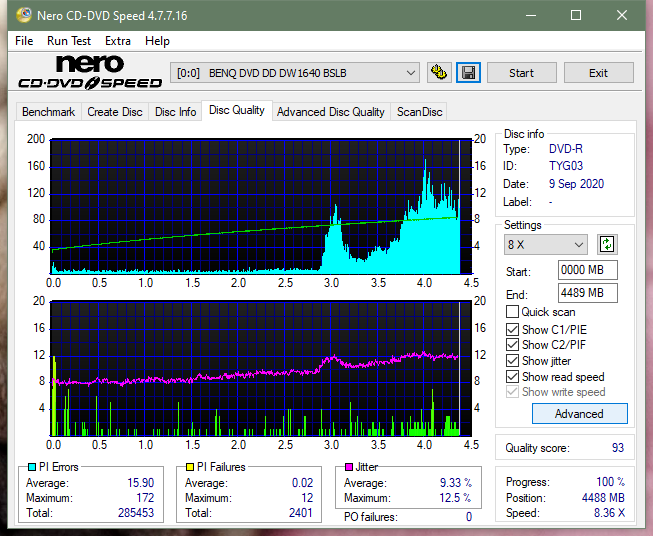Click PI Failures maximum 12
Image resolution: width=653 pixels, height=536 pixels.
tap(307, 498)
